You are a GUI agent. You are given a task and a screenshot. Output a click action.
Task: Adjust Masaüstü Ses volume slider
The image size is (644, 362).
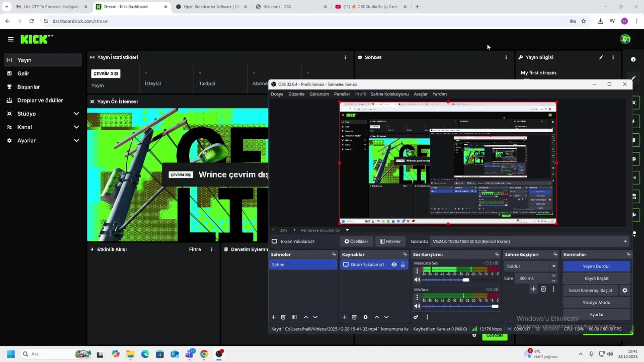point(460,280)
